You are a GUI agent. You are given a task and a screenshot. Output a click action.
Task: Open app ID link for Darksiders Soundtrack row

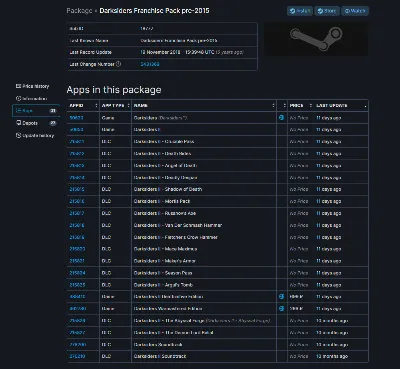[x=77, y=345]
